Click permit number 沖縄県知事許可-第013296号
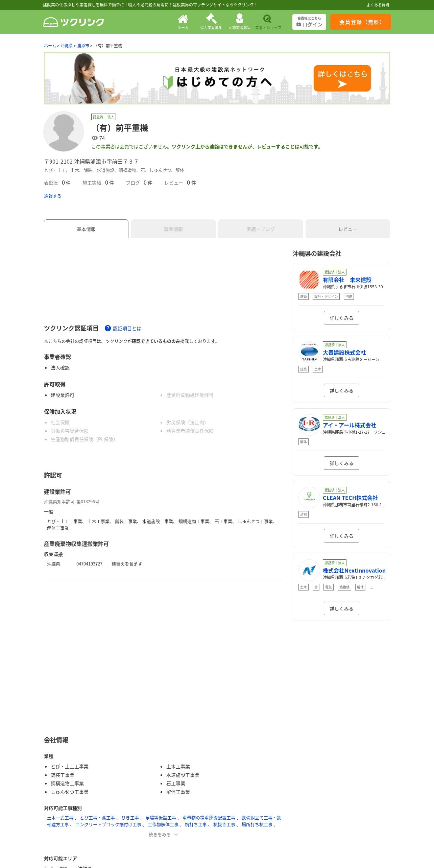Viewport: 434px width, 868px height. tap(72, 502)
